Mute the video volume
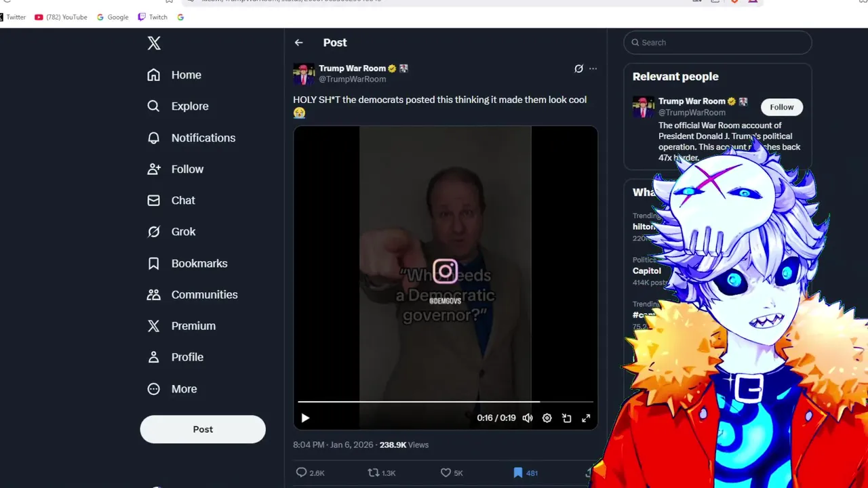 [x=528, y=418]
